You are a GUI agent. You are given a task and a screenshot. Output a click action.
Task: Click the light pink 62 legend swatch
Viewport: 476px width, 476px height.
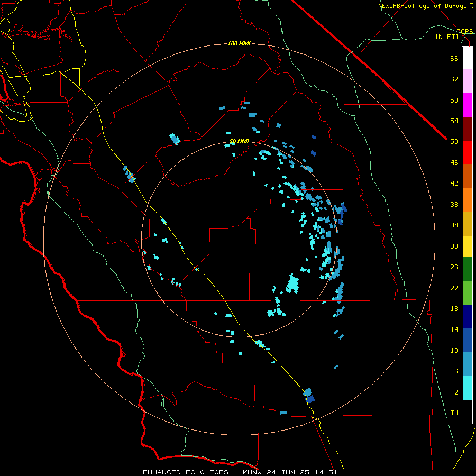[x=467, y=81]
